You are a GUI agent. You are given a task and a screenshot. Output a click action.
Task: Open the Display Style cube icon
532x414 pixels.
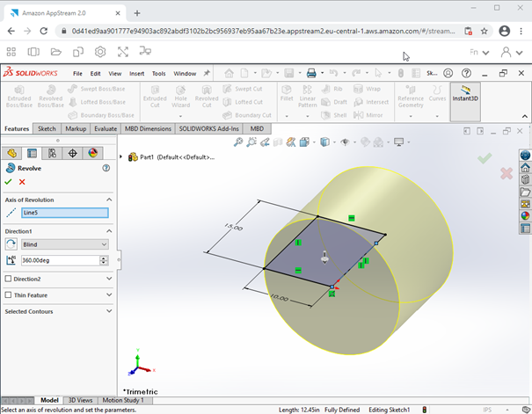tap(324, 142)
